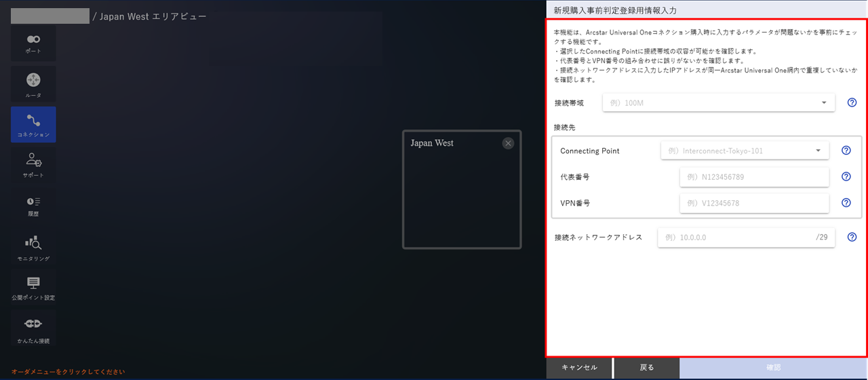Screen dimensions: 868x380
Task: Select the ルータ (Router) sidebar icon
Action: [33, 84]
